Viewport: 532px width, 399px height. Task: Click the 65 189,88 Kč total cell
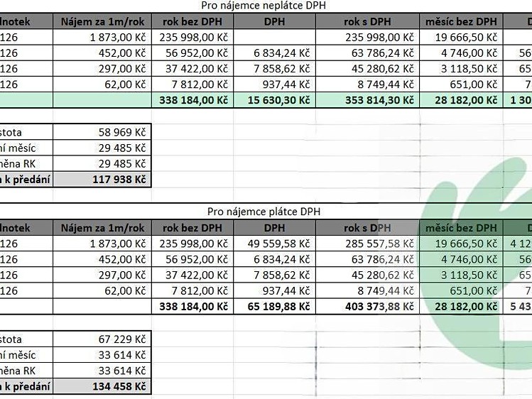274,307
